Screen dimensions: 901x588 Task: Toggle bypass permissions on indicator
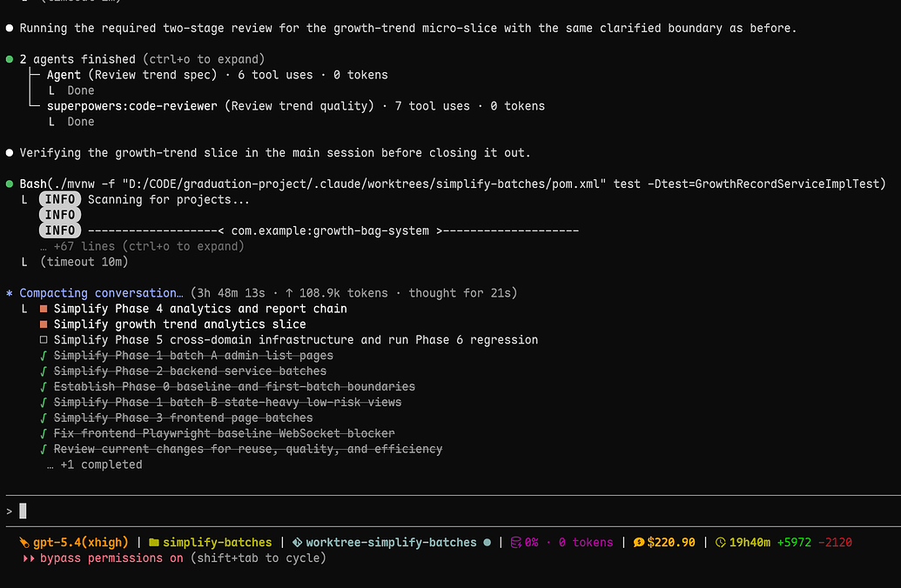[111, 558]
